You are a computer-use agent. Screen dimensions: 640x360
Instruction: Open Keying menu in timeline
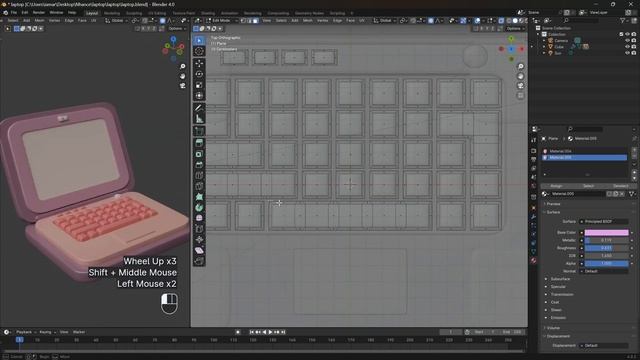pos(47,332)
